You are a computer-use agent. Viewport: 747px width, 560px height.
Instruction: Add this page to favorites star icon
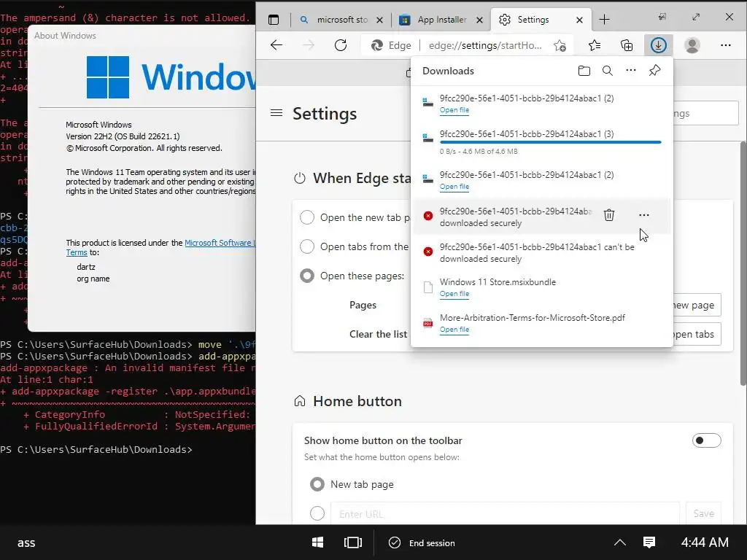click(560, 46)
